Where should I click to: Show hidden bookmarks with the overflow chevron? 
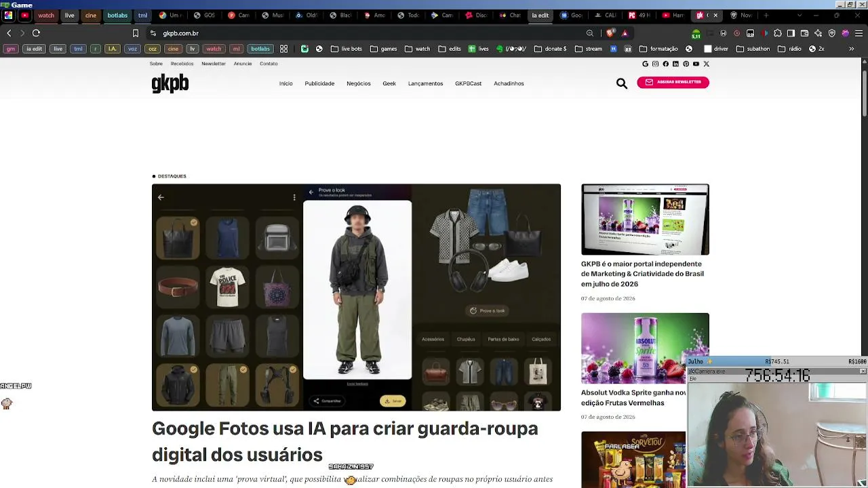tap(852, 49)
